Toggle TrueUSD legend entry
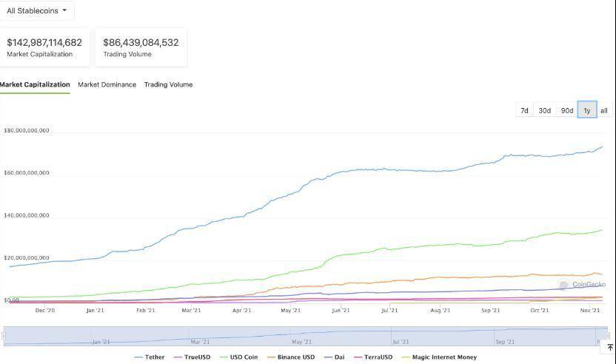The width and height of the screenshot is (616, 364). pos(192,357)
